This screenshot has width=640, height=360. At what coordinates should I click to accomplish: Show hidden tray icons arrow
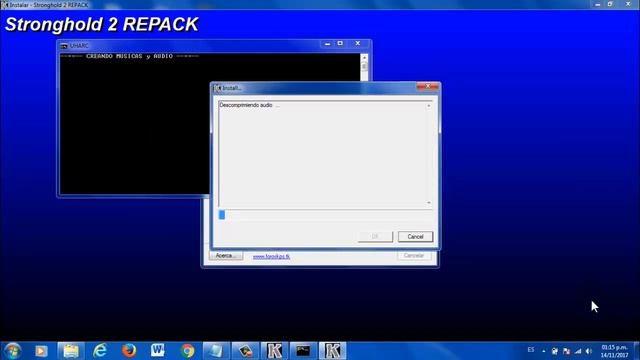click(544, 351)
